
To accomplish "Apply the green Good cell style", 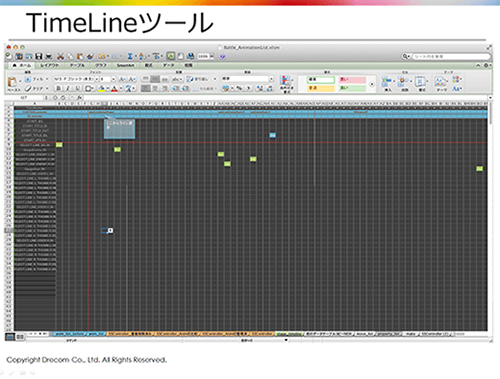I will 352,88.
